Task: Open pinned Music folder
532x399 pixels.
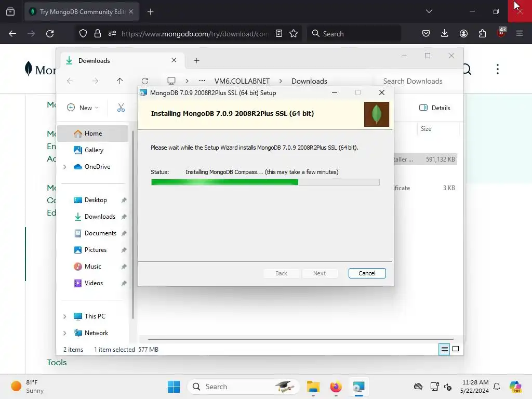Action: click(92, 267)
